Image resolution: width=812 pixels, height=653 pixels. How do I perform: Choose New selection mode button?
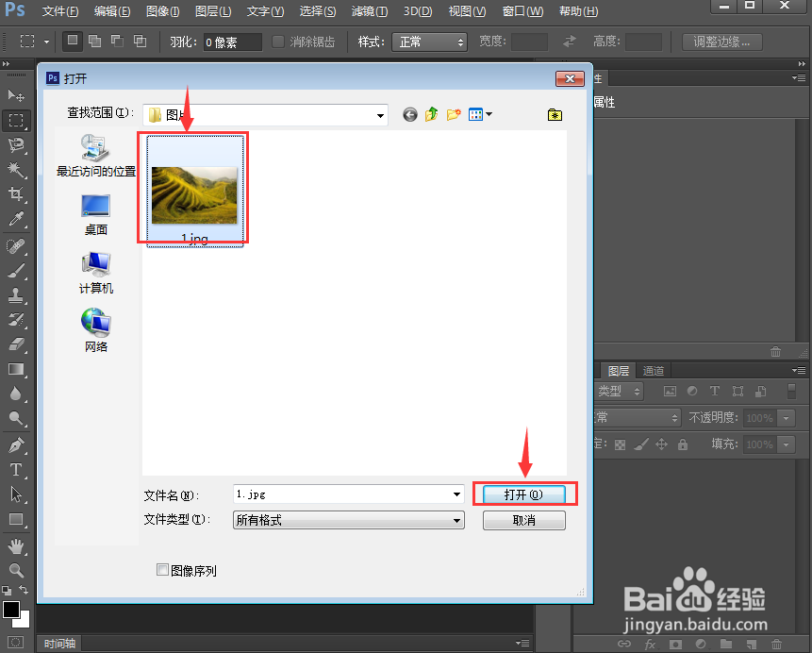pos(73,41)
